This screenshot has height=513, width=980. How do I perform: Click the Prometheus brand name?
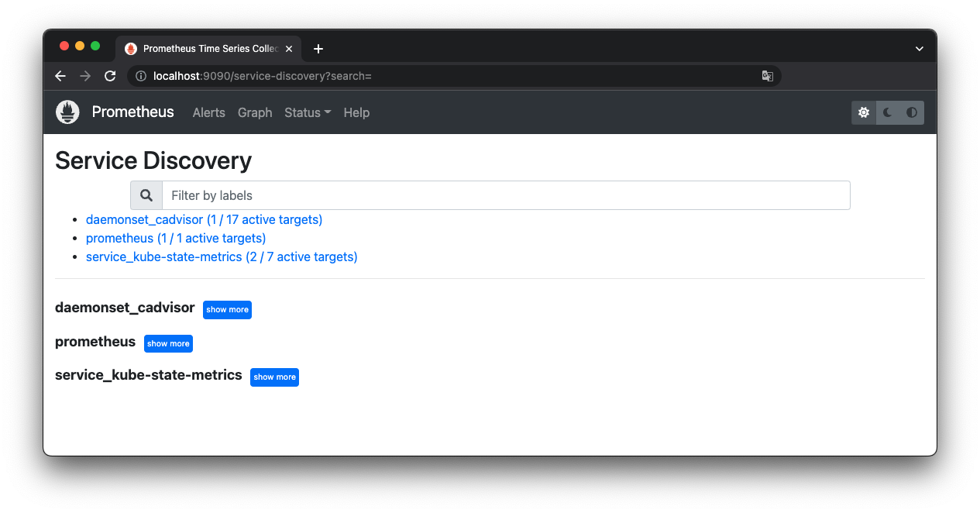click(x=133, y=112)
